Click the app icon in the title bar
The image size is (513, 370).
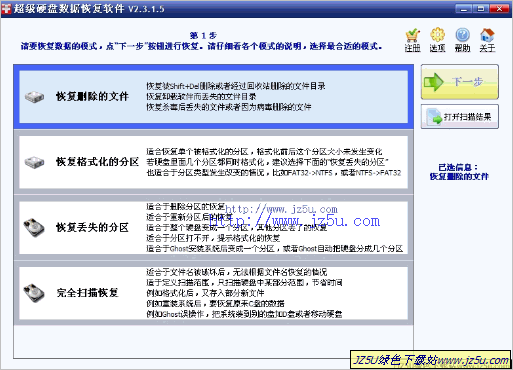6,8
